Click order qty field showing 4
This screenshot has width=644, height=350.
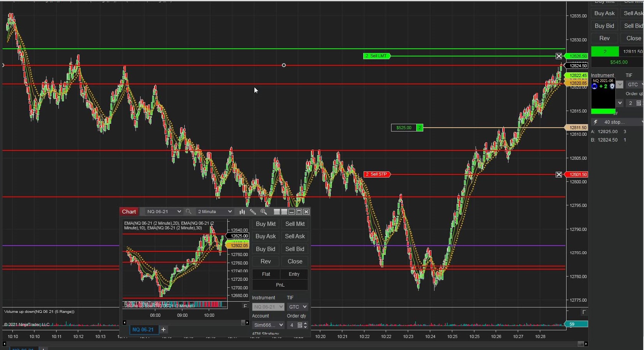point(292,325)
